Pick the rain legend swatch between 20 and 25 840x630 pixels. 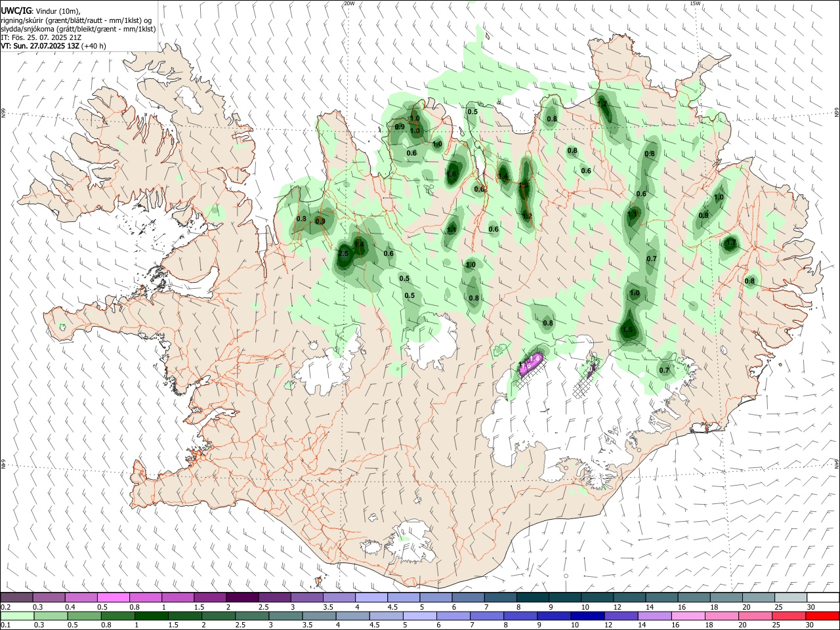pyautogui.click(x=755, y=616)
